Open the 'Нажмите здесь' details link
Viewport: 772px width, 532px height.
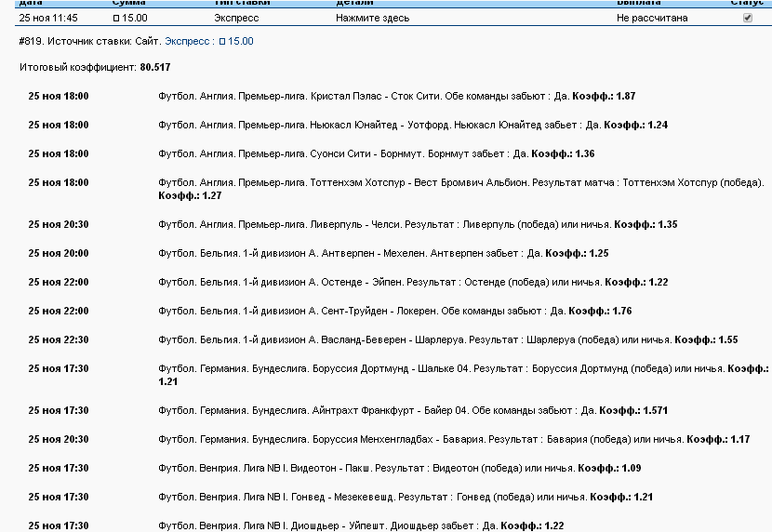click(x=372, y=19)
